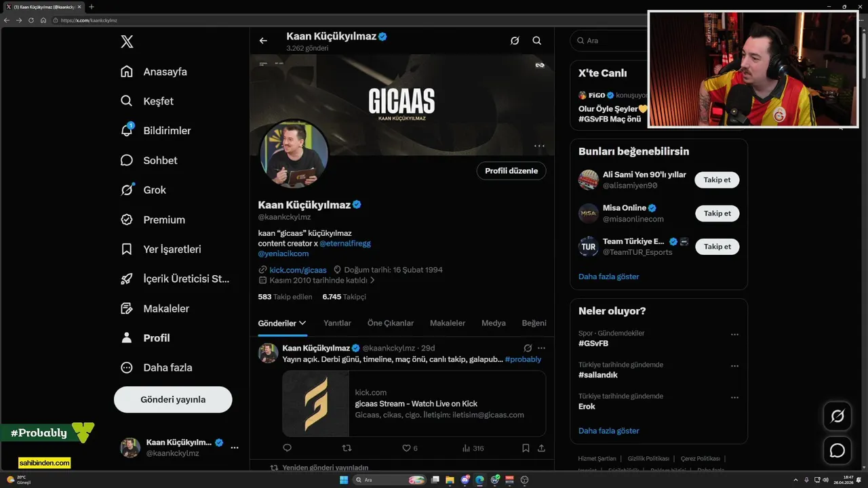
Task: Share the post
Action: 541,448
